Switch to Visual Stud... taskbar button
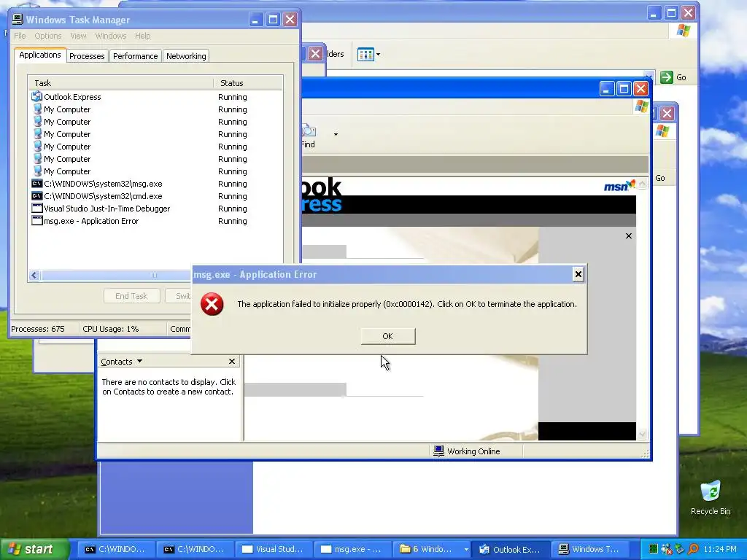The width and height of the screenshot is (747, 560). coord(274,549)
